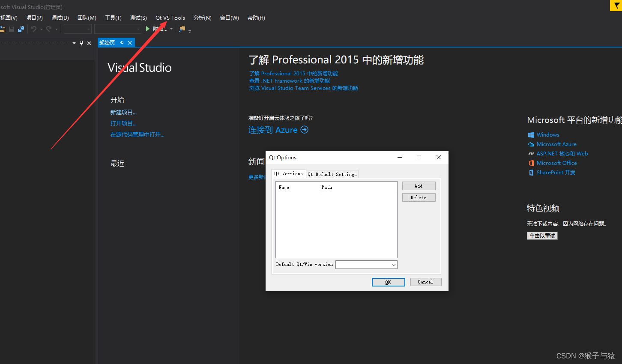Expand the Redo history dropdown arrow
Screen dimensions: 622x364
click(56, 29)
